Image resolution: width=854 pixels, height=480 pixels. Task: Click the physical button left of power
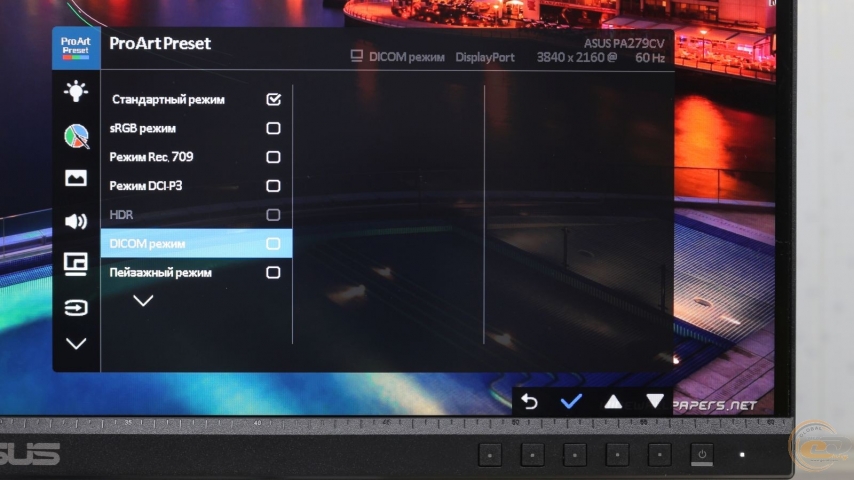pos(660,454)
